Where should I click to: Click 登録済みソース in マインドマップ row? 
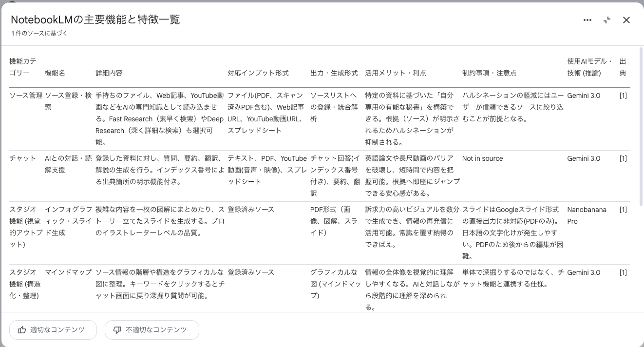click(251, 272)
